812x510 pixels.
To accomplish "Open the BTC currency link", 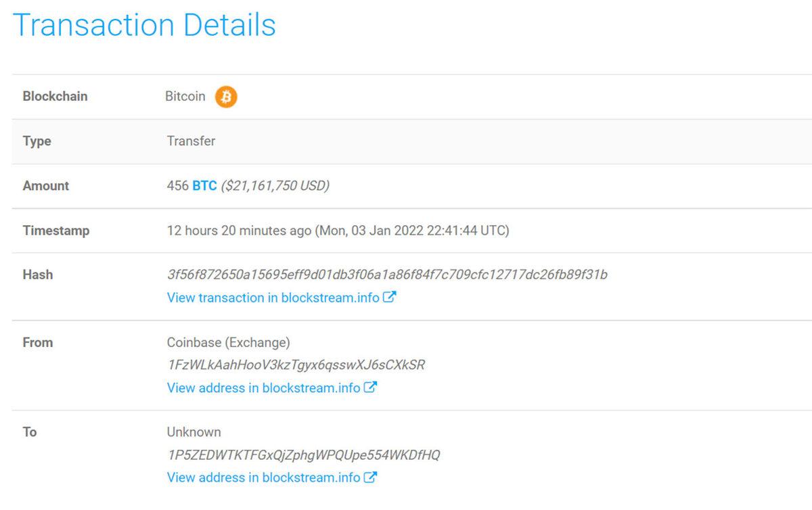I will pyautogui.click(x=203, y=185).
